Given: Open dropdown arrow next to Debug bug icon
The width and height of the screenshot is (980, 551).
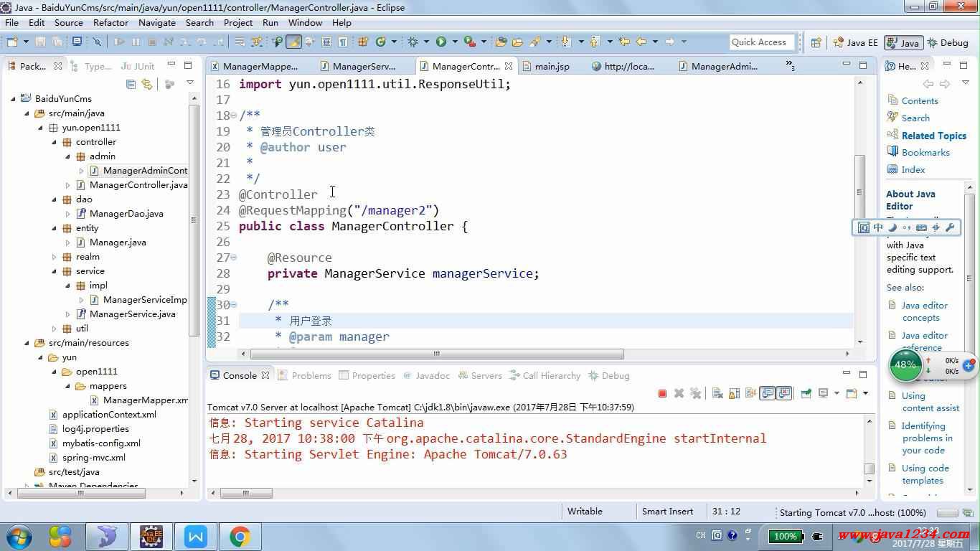Looking at the screenshot, I should (x=425, y=42).
